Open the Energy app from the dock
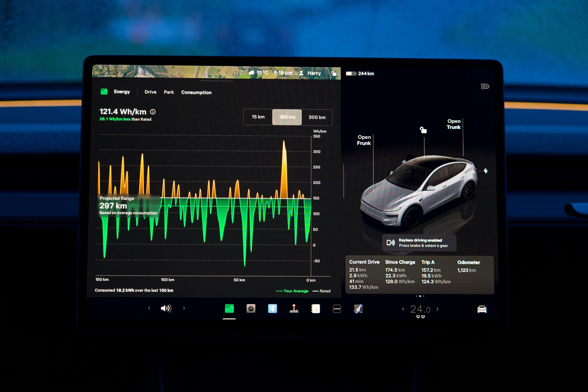This screenshot has height=392, width=588. (229, 309)
